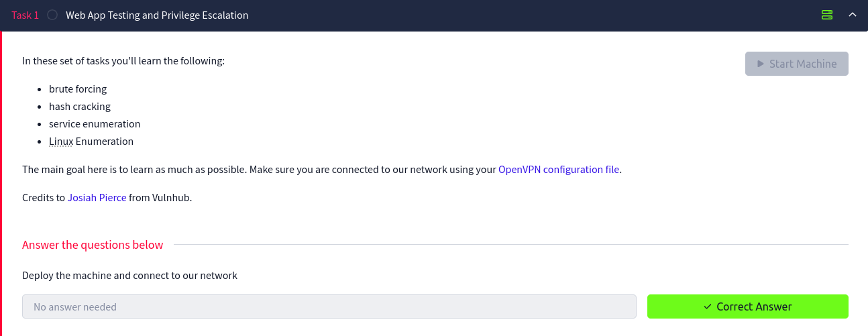Viewport: 868px width, 336px height.
Task: Select the red Task 1 label
Action: [25, 15]
